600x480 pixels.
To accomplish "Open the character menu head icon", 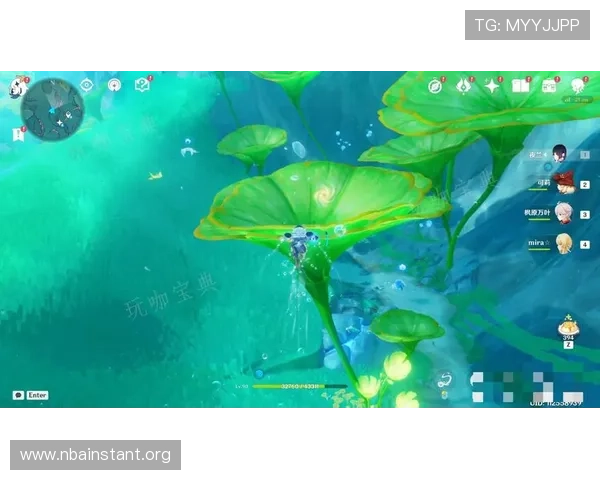I will click(x=577, y=87).
